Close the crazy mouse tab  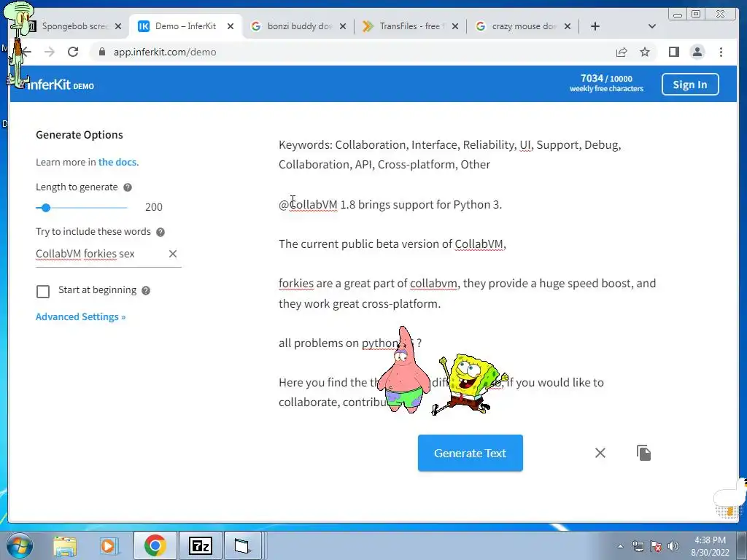pos(568,26)
